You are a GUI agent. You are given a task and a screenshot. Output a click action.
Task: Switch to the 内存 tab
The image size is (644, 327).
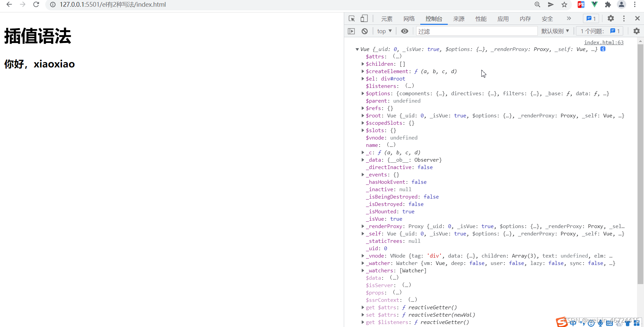coord(525,19)
